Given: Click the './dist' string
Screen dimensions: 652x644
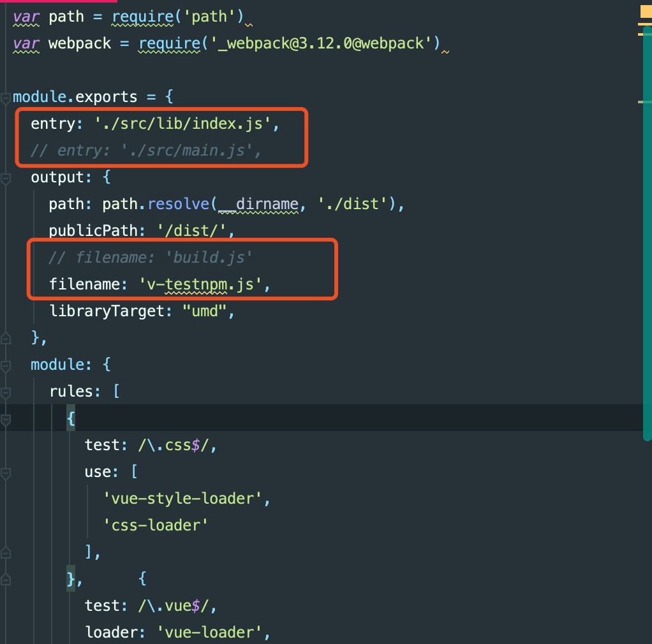Looking at the screenshot, I should [x=353, y=204].
